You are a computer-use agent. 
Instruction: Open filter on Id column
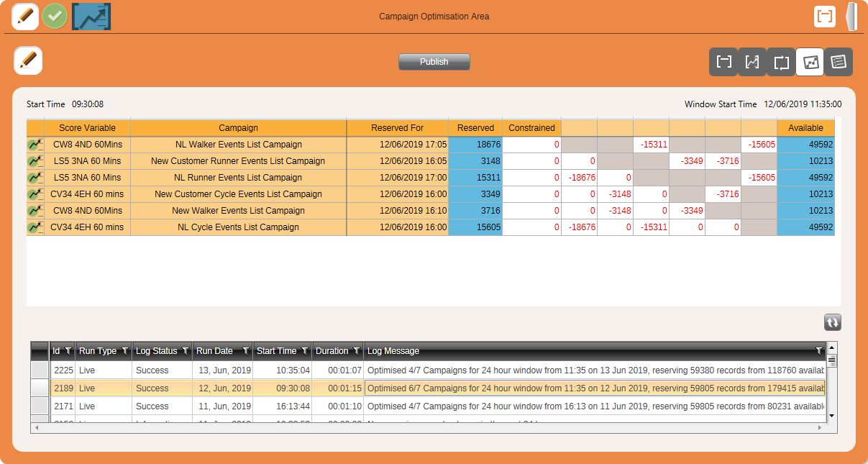pyautogui.click(x=68, y=351)
